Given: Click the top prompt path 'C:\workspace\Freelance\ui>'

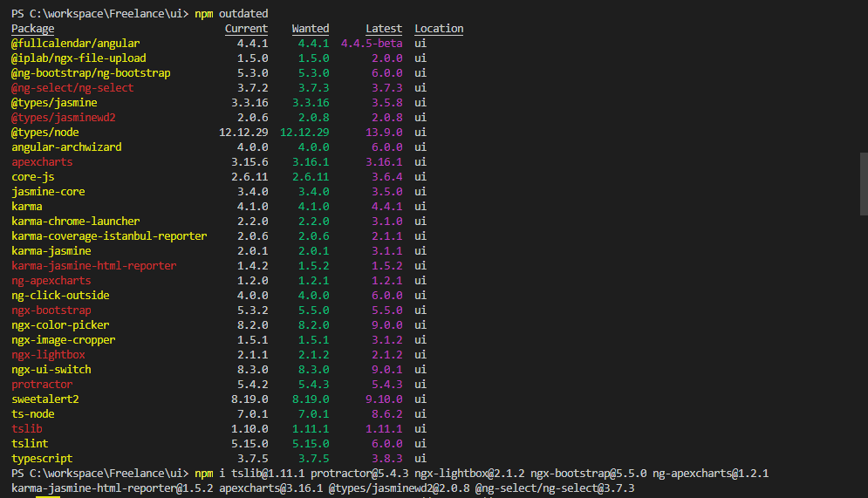Looking at the screenshot, I should tap(109, 13).
